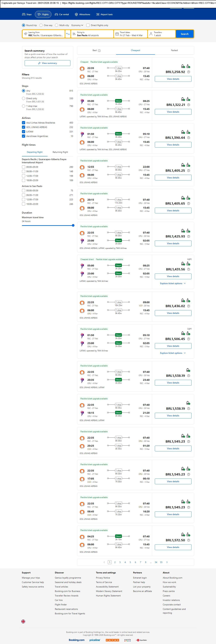216x644 pixels.
Task: Click the maximum travel time slider handle
Action: 73,226
